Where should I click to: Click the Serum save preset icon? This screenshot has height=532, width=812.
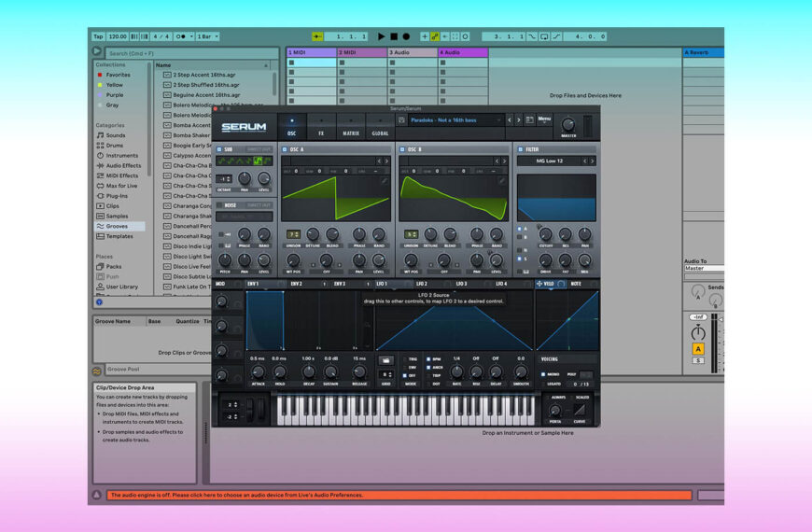point(402,120)
